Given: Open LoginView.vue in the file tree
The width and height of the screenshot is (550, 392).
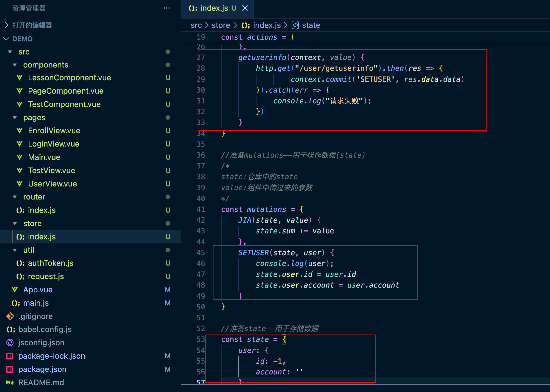Looking at the screenshot, I should (x=53, y=144).
